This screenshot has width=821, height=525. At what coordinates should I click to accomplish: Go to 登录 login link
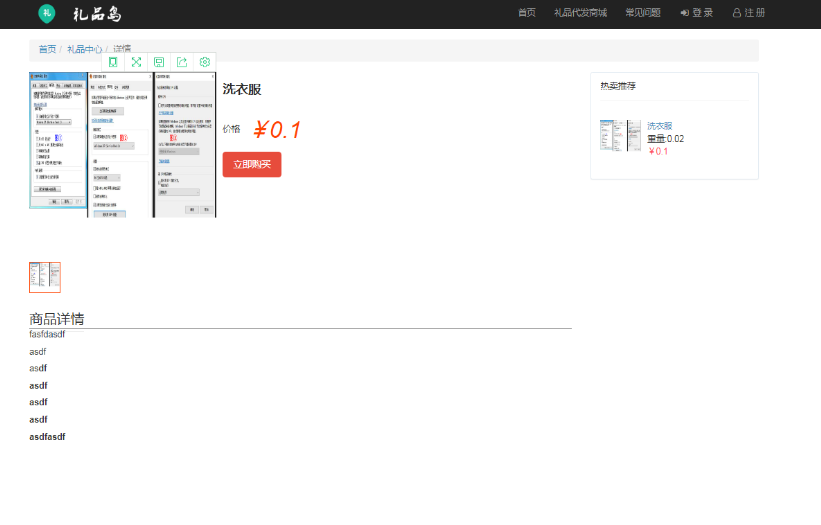(x=696, y=13)
